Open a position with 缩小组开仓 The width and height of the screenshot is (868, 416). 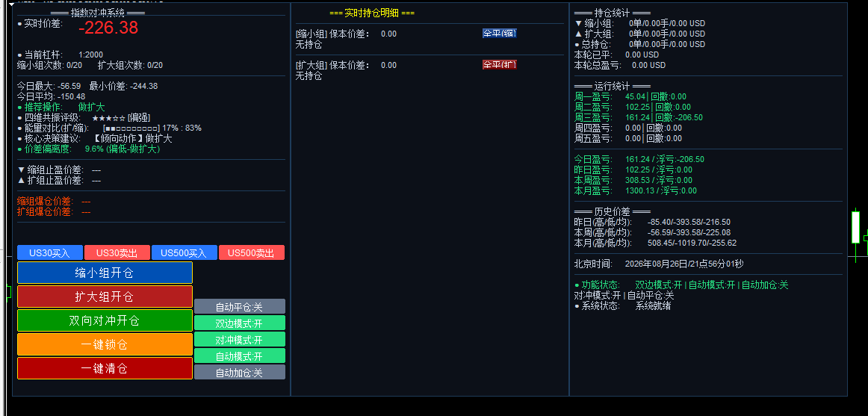pyautogui.click(x=105, y=273)
